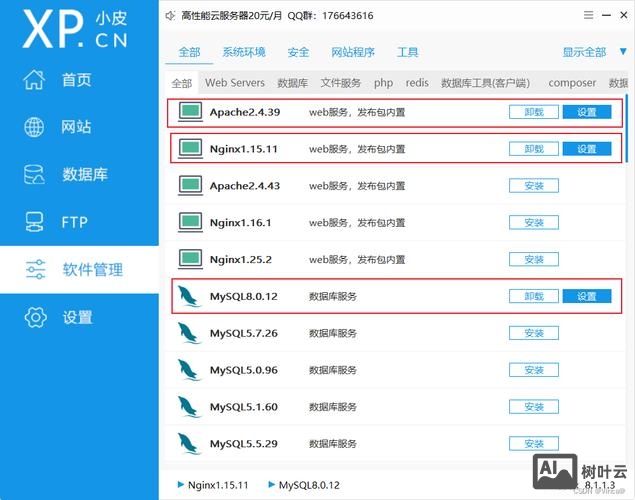Open the hamburger menu icon
This screenshot has height=500, width=635.
tap(588, 15)
